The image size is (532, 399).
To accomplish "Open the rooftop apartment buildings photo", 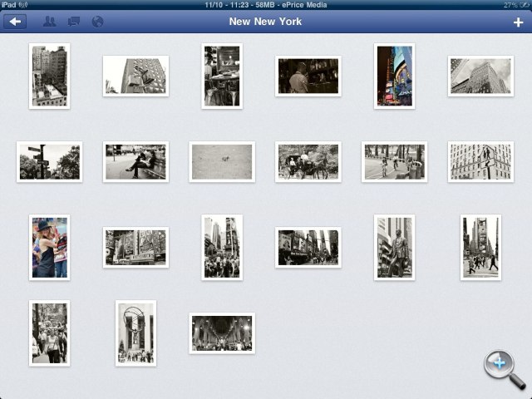I will tap(50, 76).
